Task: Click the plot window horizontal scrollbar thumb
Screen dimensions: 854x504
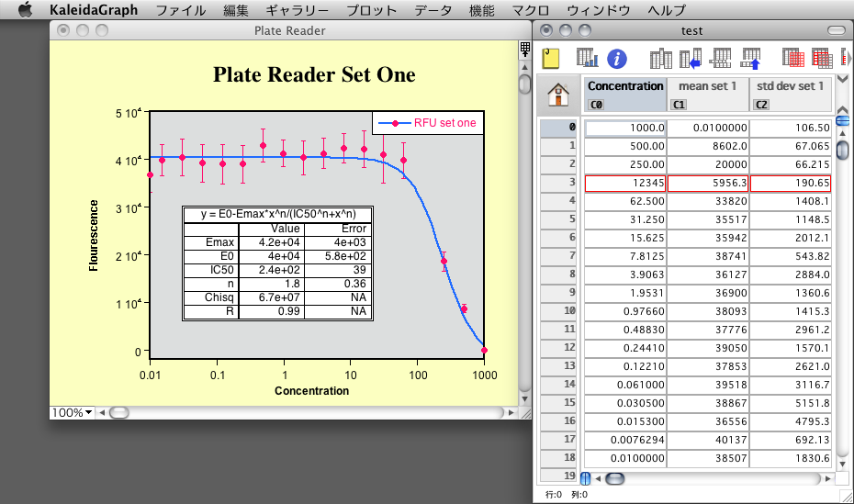Action: [x=119, y=412]
